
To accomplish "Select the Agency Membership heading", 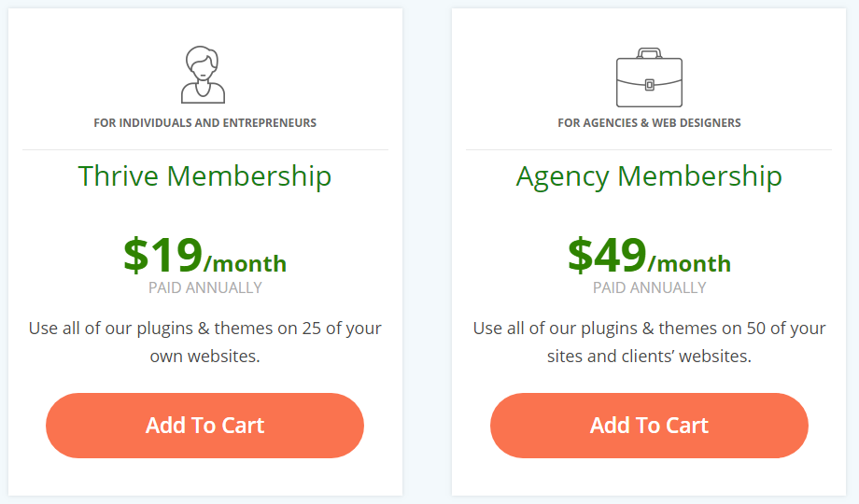I will (649, 177).
